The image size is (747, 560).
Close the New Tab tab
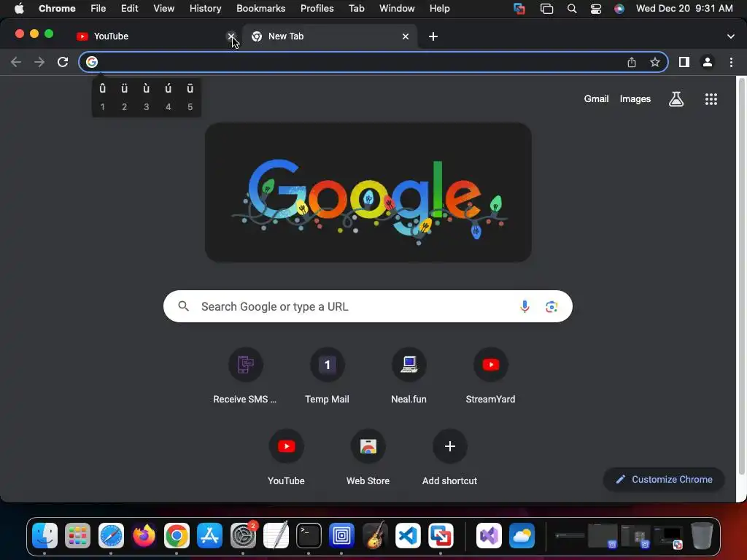406,36
